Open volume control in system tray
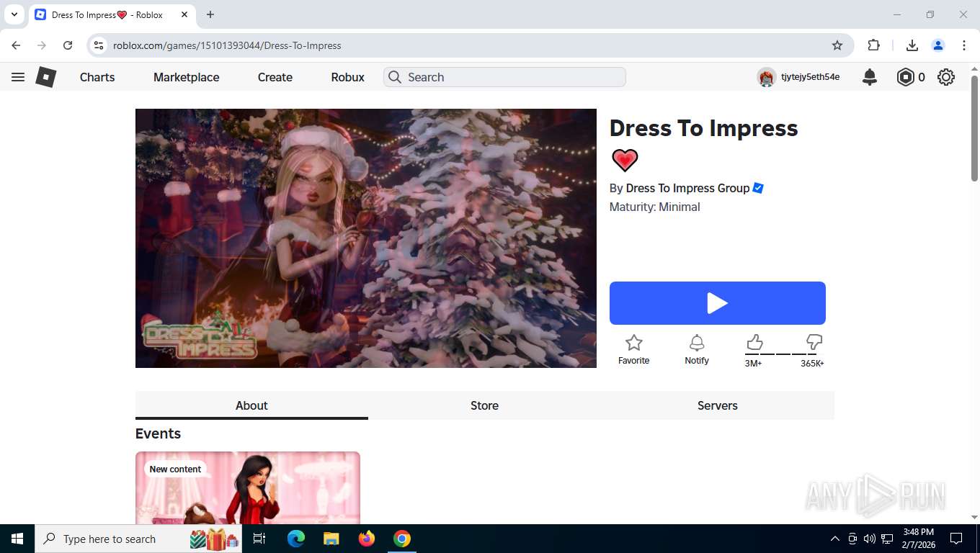 point(870,539)
